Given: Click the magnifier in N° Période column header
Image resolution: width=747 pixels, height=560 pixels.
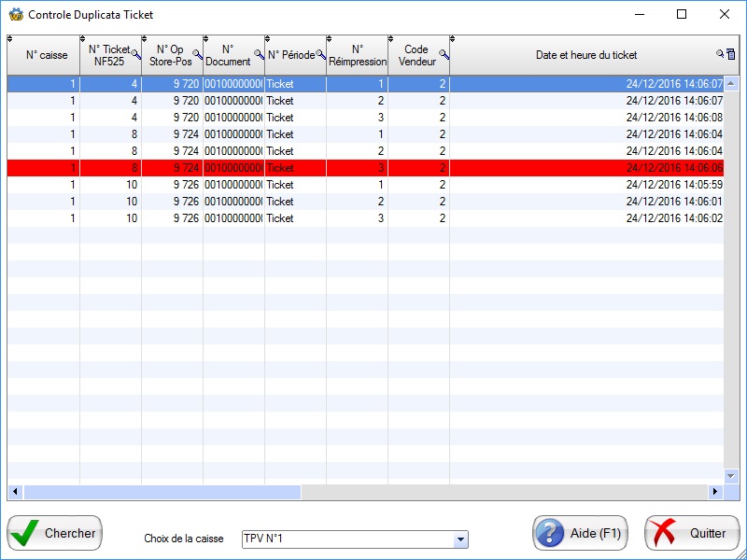Looking at the screenshot, I should coord(320,55).
